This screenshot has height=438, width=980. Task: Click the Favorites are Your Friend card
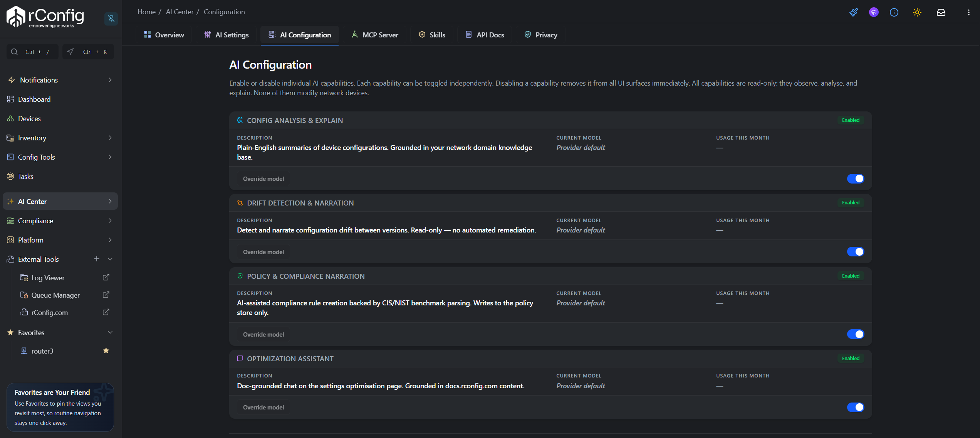point(60,407)
